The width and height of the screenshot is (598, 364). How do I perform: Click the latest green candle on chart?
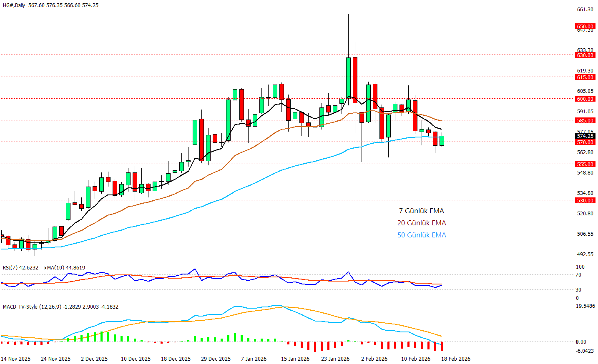[442, 141]
